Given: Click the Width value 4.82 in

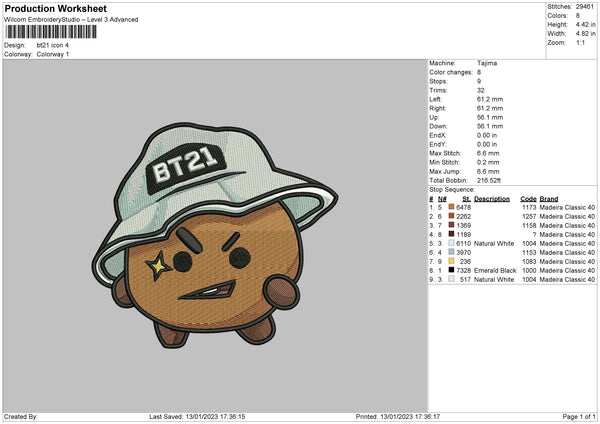Looking at the screenshot, I should (585, 34).
